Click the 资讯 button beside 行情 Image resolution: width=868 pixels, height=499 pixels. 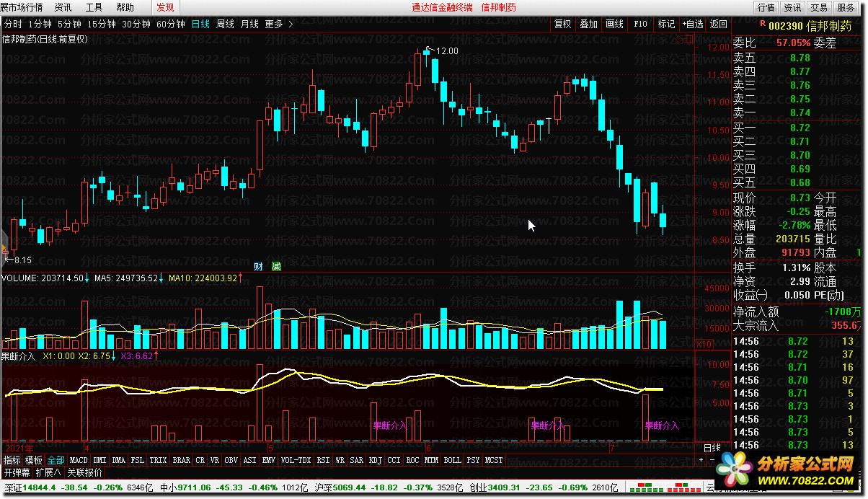pos(792,7)
